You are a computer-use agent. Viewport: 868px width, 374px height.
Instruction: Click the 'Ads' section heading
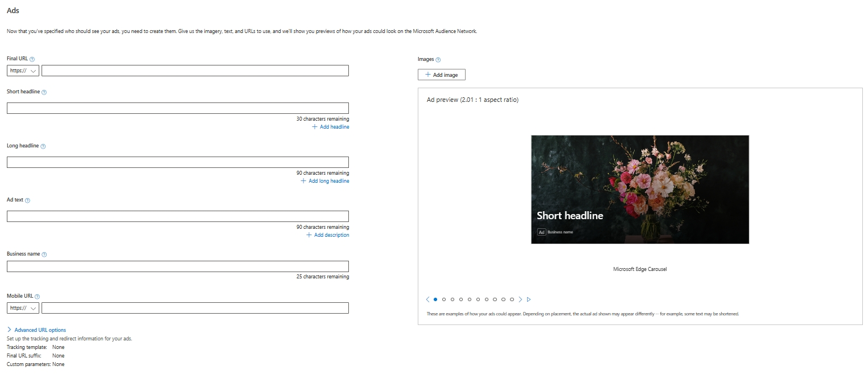pos(13,10)
